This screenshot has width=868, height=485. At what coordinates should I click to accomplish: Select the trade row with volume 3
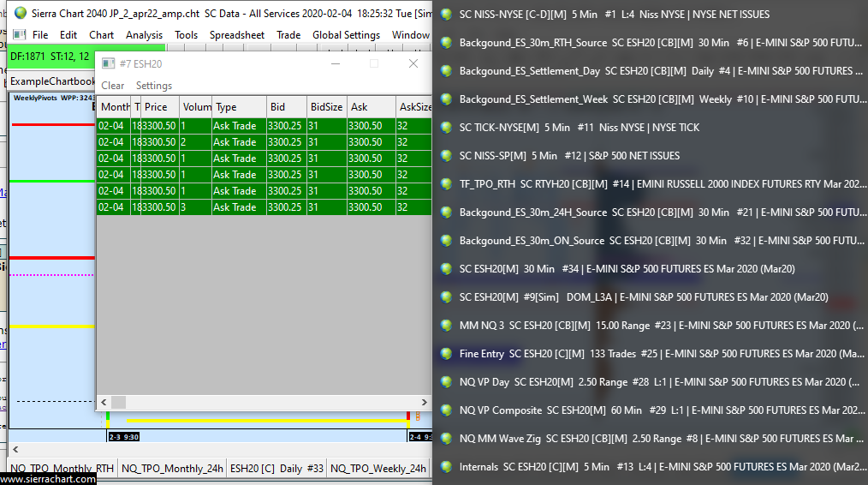point(264,207)
